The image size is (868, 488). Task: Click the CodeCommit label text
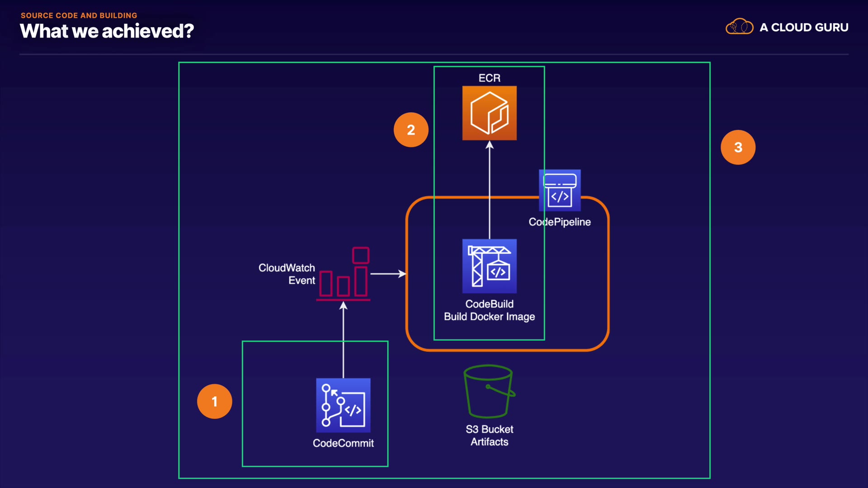click(x=343, y=443)
